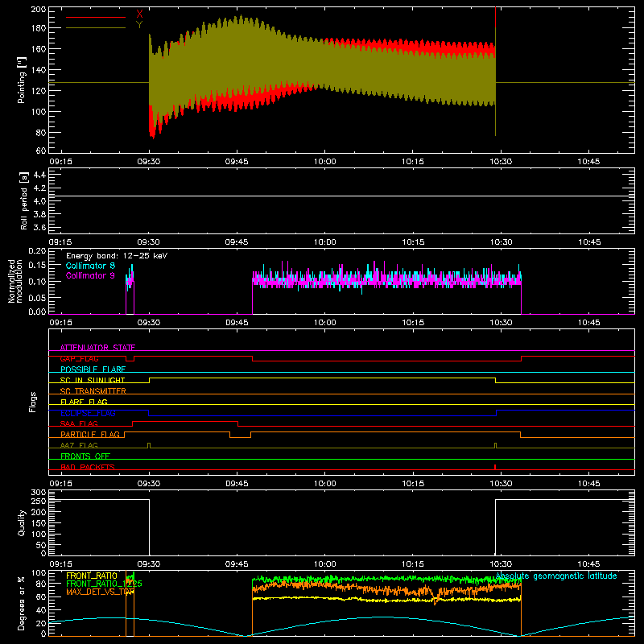Click the 10:15 tick label under the Roll period plot
The height and width of the screenshot is (644, 644).
pyautogui.click(x=413, y=242)
